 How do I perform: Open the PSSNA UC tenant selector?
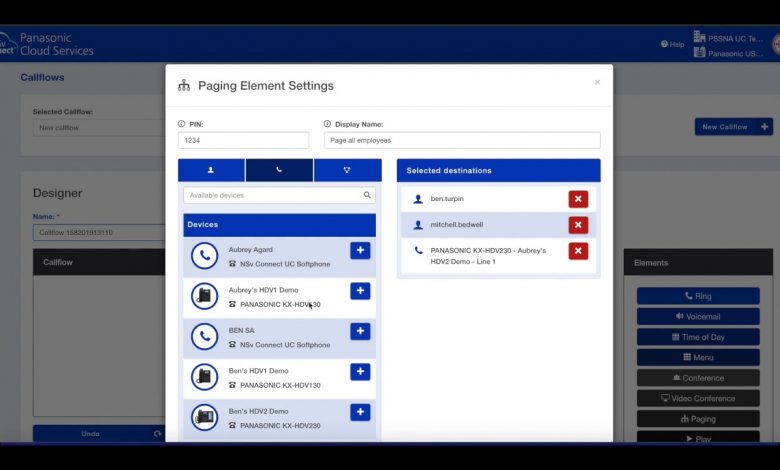pyautogui.click(x=728, y=37)
